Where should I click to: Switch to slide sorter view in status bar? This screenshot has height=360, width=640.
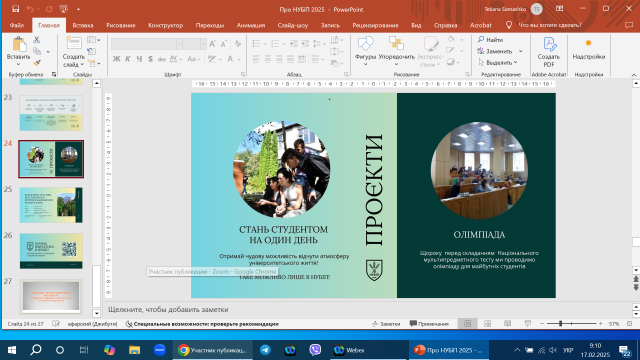click(x=487, y=324)
